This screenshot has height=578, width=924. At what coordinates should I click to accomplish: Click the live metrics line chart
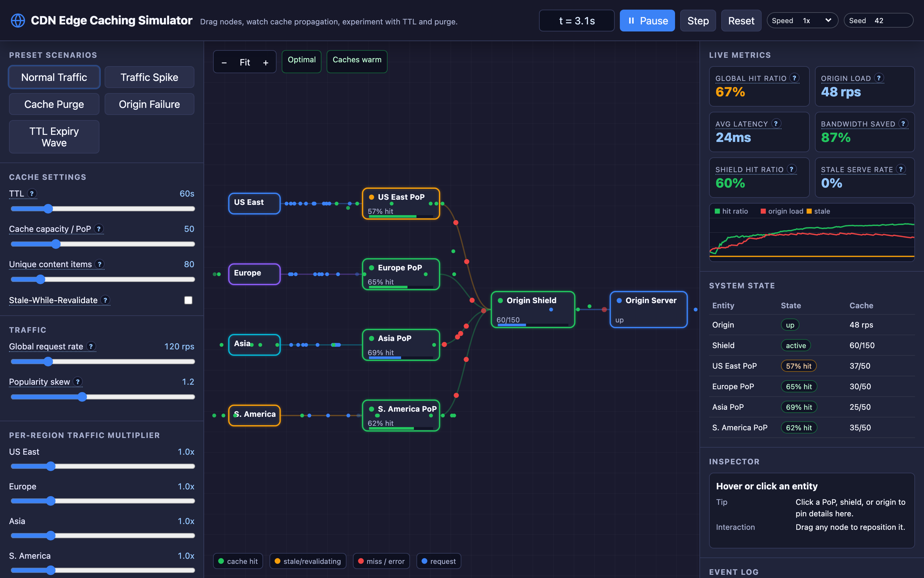[x=812, y=232]
